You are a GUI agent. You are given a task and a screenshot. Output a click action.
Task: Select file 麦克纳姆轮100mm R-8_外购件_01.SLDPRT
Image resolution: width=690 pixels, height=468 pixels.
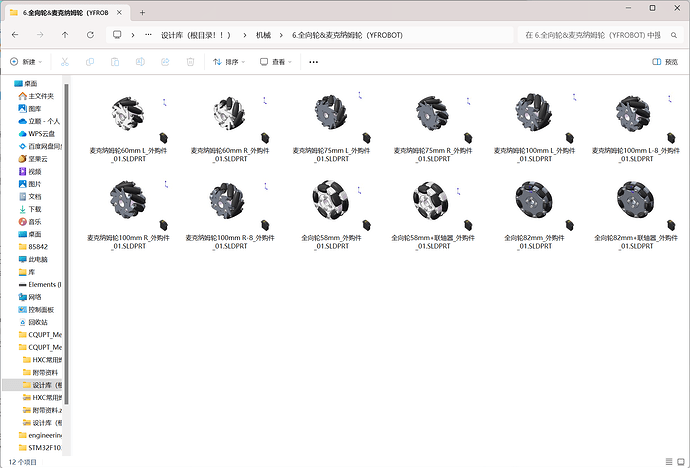click(230, 215)
